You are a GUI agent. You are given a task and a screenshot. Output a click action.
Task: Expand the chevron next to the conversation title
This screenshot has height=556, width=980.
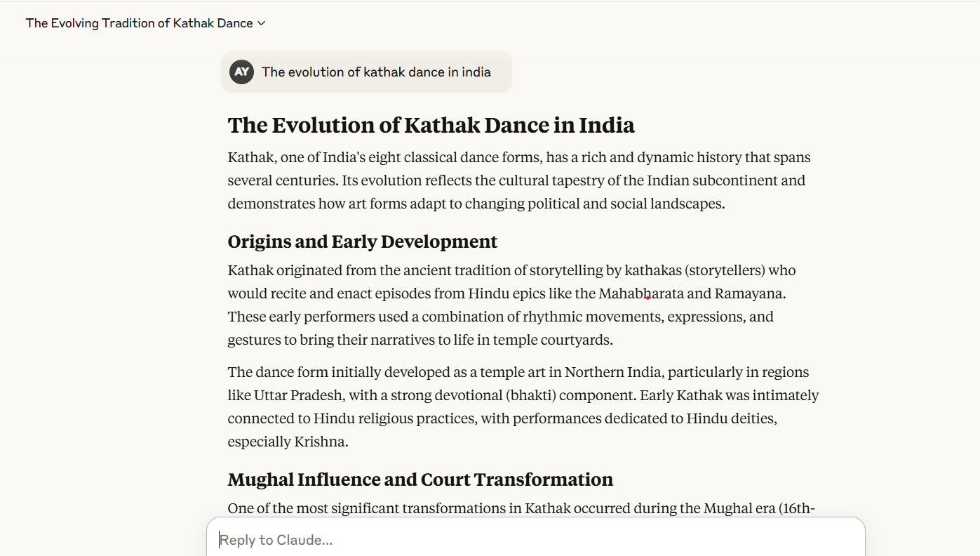click(x=262, y=23)
